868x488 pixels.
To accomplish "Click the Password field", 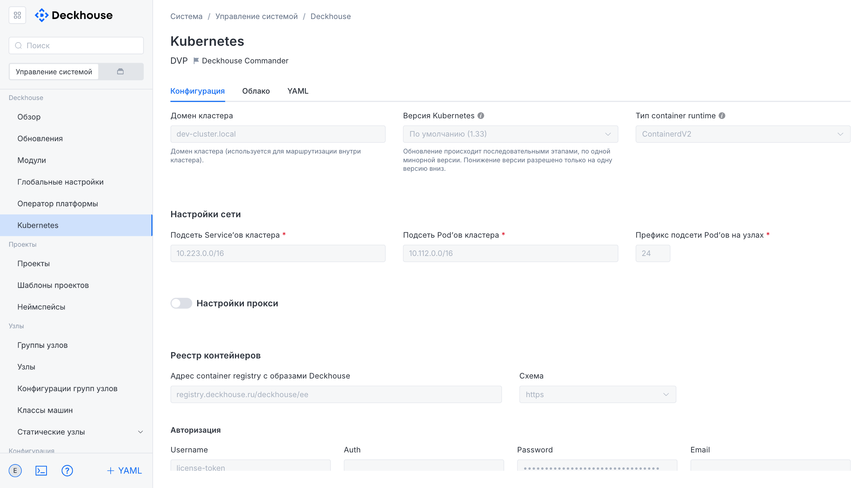I will (597, 465).
